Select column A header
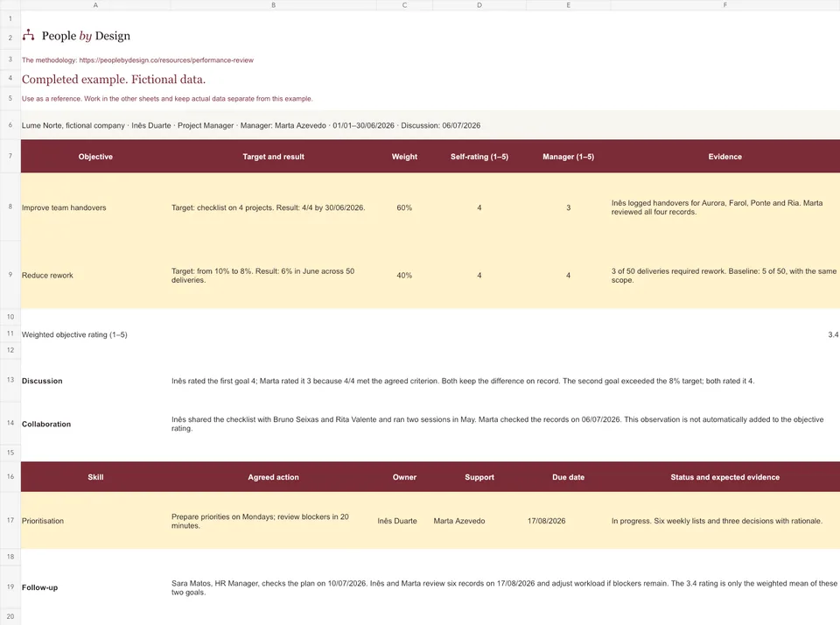The image size is (840, 625). [x=95, y=5]
